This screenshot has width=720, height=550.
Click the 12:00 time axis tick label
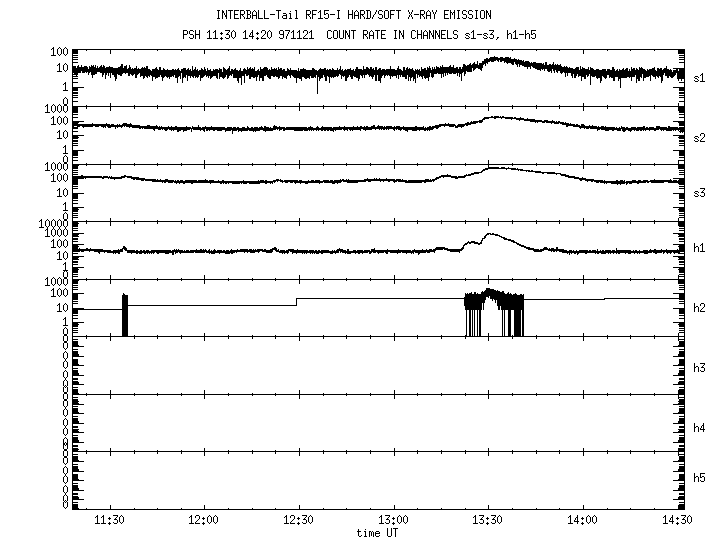[203, 521]
